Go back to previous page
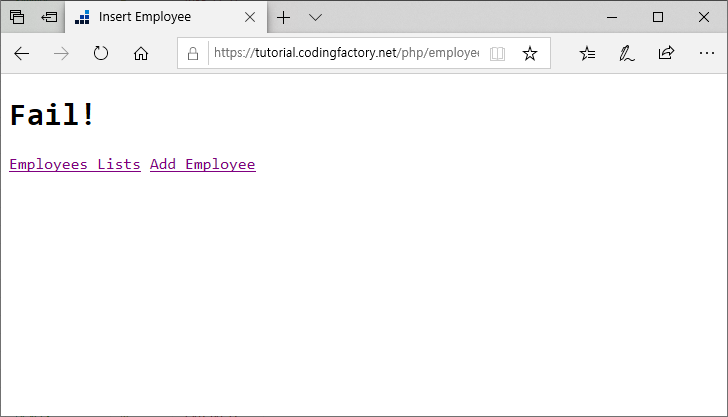Viewport: 728px width, 417px height. coord(22,53)
